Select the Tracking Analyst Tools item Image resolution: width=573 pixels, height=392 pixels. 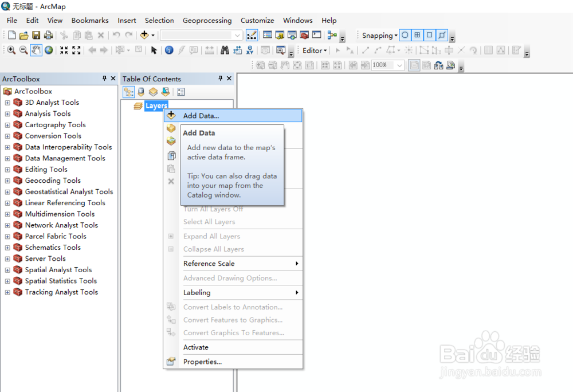(61, 292)
